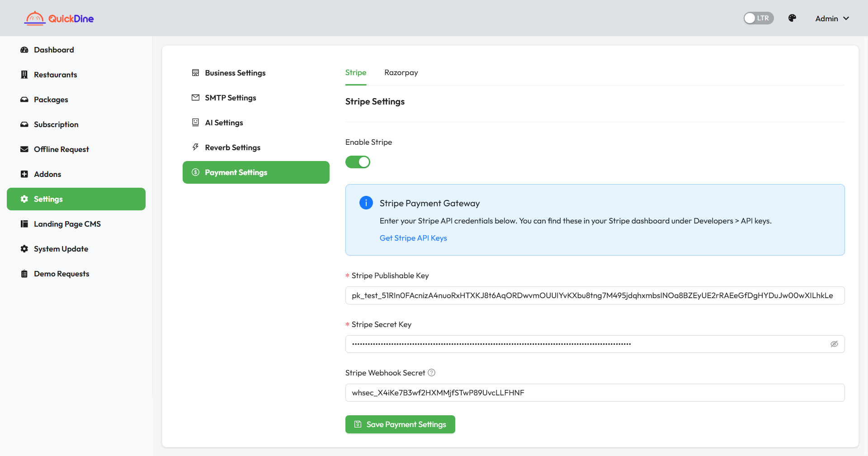
Task: Open Addons in the sidebar
Action: [x=76, y=174]
